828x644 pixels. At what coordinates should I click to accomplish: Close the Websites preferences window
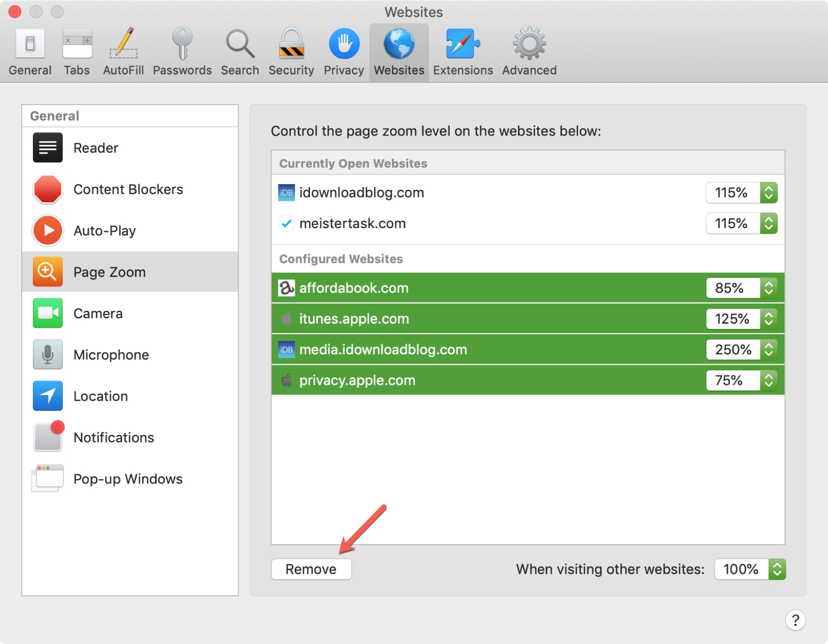click(x=15, y=11)
